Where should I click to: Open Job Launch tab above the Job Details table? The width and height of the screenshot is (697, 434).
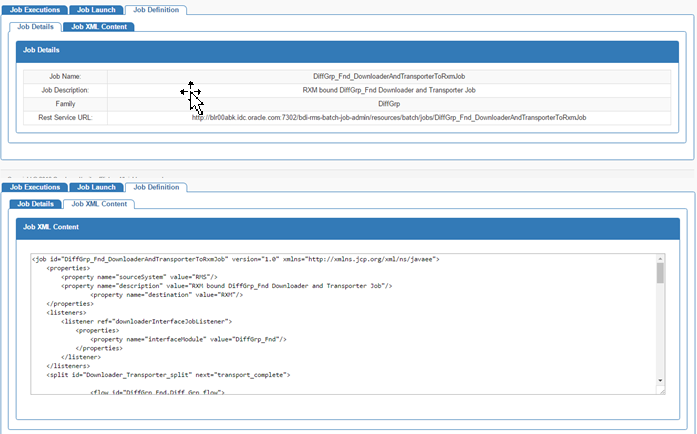tap(96, 10)
